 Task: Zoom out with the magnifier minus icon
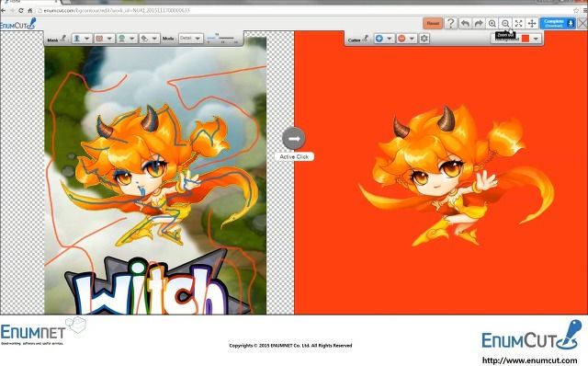click(x=505, y=23)
